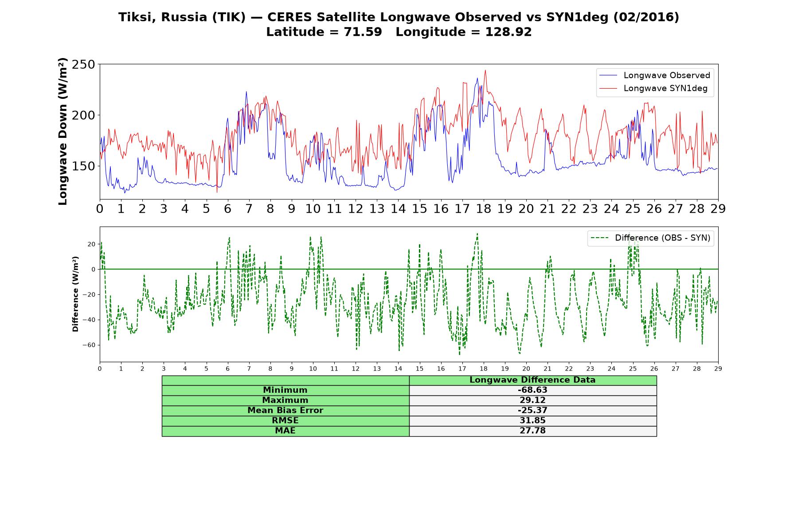The height and width of the screenshot is (532, 798).
Task: Click the Difference (W/m²) y-axis label
Action: 75,294
